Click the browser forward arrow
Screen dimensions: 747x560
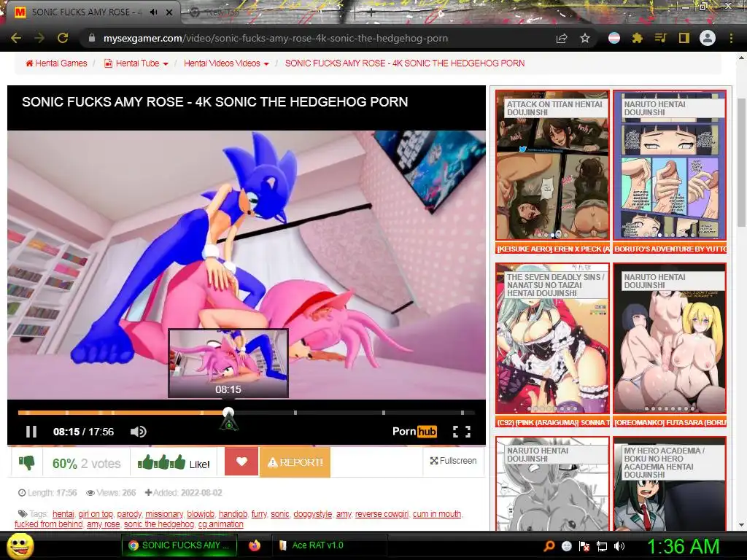coord(39,38)
